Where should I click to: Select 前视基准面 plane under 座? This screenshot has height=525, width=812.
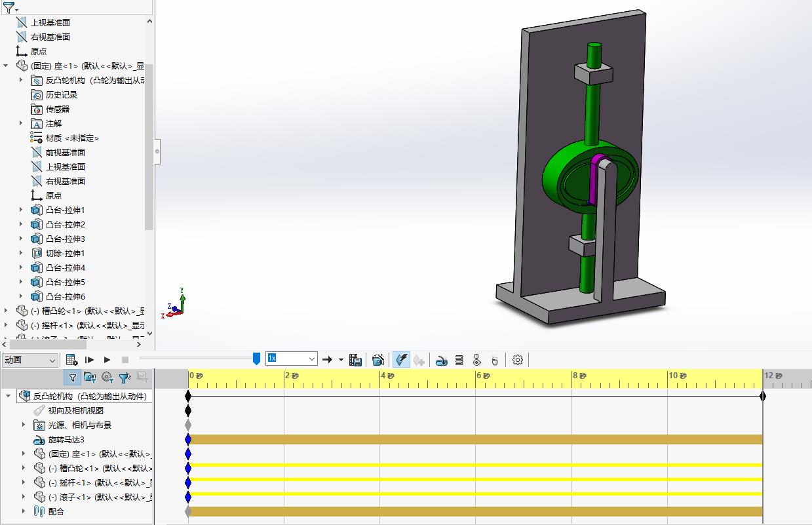point(66,152)
